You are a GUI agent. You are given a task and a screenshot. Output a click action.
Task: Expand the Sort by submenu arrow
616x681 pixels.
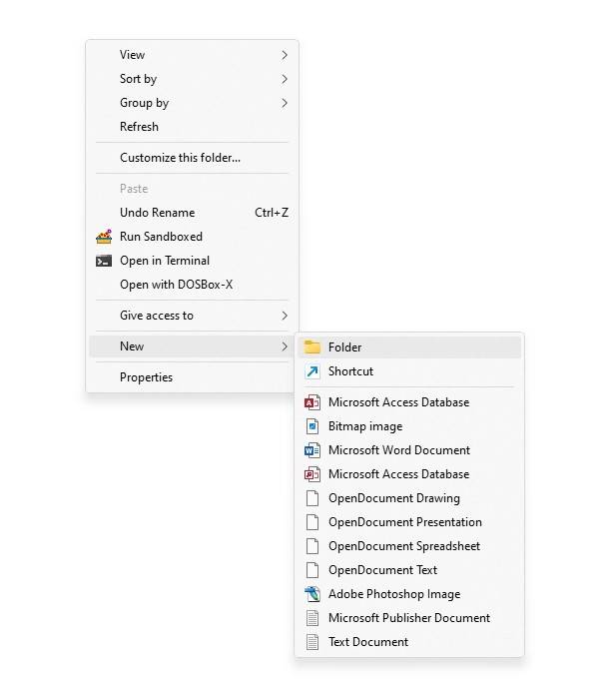tap(285, 79)
